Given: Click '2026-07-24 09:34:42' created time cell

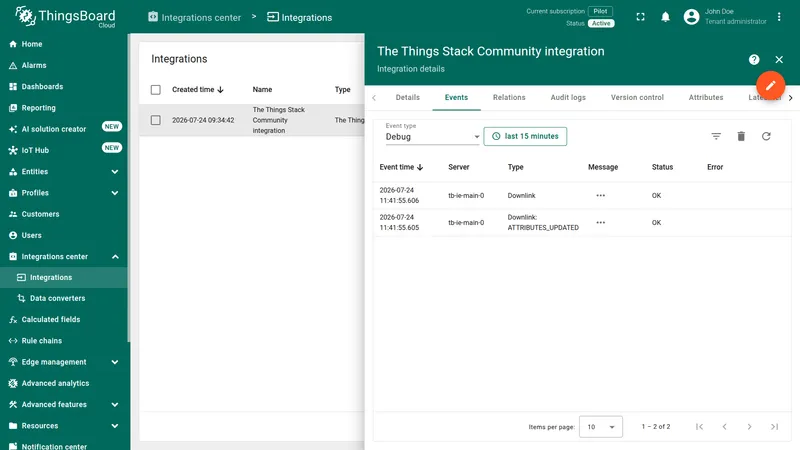Looking at the screenshot, I should point(203,120).
